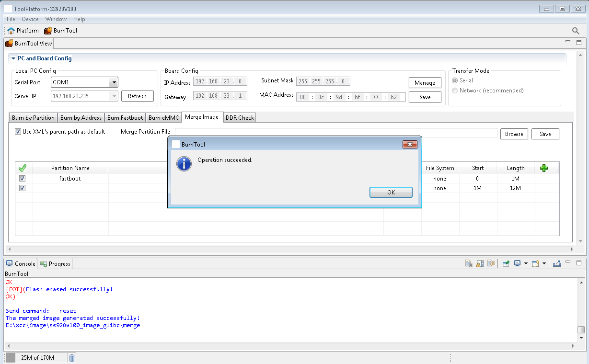This screenshot has width=589, height=364.
Task: Collapse the PC and Board Config section
Action: [x=13, y=58]
